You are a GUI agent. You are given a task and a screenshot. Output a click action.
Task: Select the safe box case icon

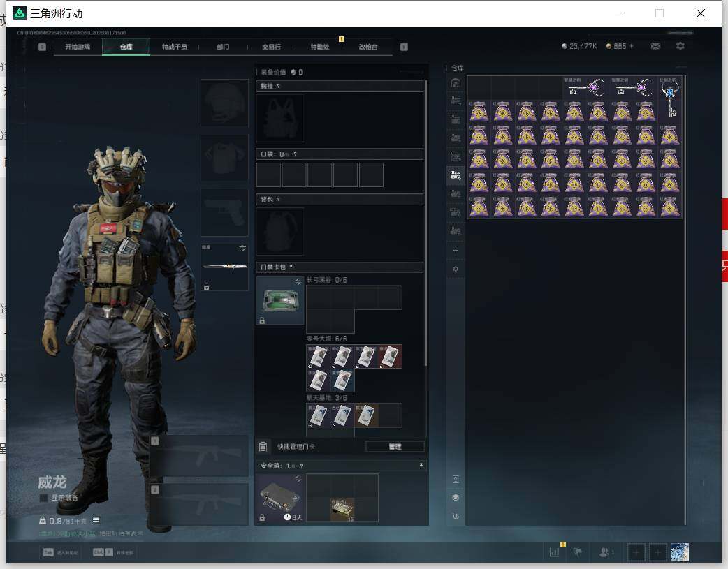[x=280, y=498]
